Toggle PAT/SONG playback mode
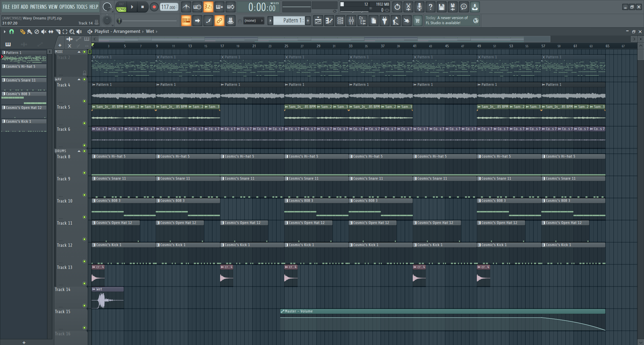This screenshot has height=345, width=644. click(121, 7)
